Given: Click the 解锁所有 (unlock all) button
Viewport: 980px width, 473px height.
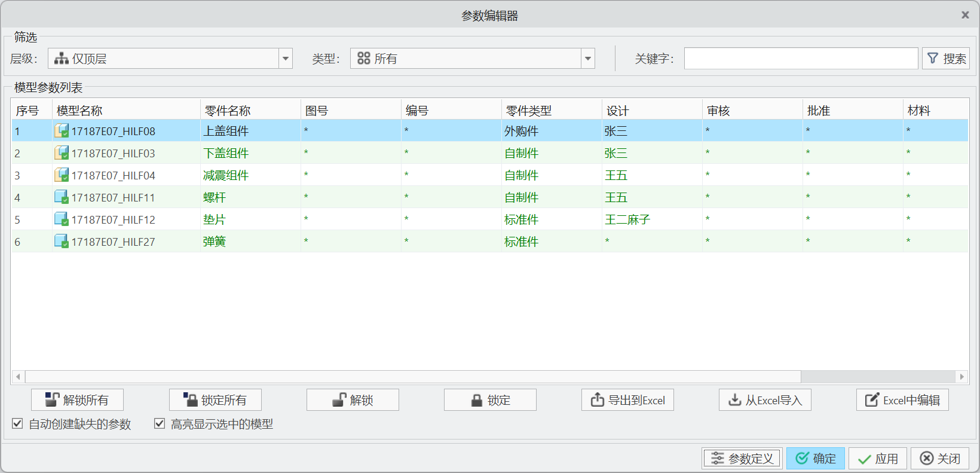Looking at the screenshot, I should pyautogui.click(x=77, y=400).
